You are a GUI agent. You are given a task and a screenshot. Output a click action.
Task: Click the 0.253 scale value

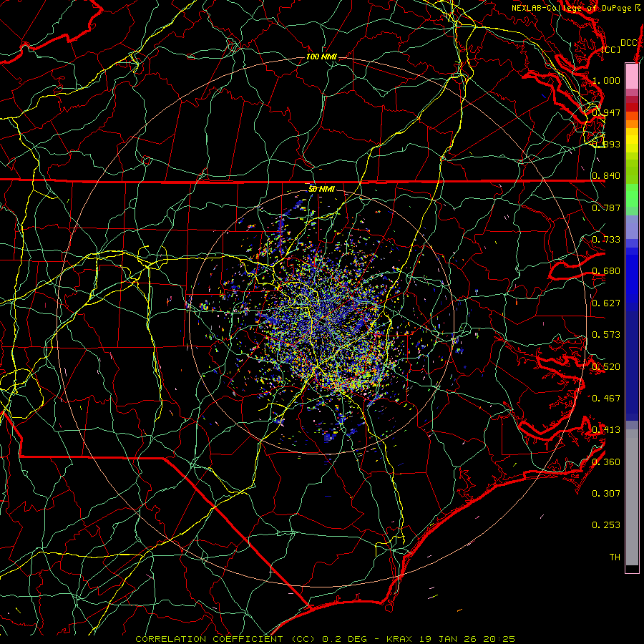pos(606,525)
